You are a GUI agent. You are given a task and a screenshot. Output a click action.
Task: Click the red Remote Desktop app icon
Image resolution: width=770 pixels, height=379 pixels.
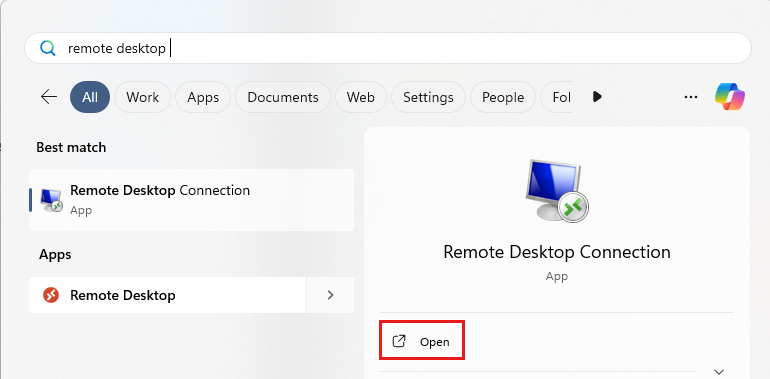click(x=51, y=295)
